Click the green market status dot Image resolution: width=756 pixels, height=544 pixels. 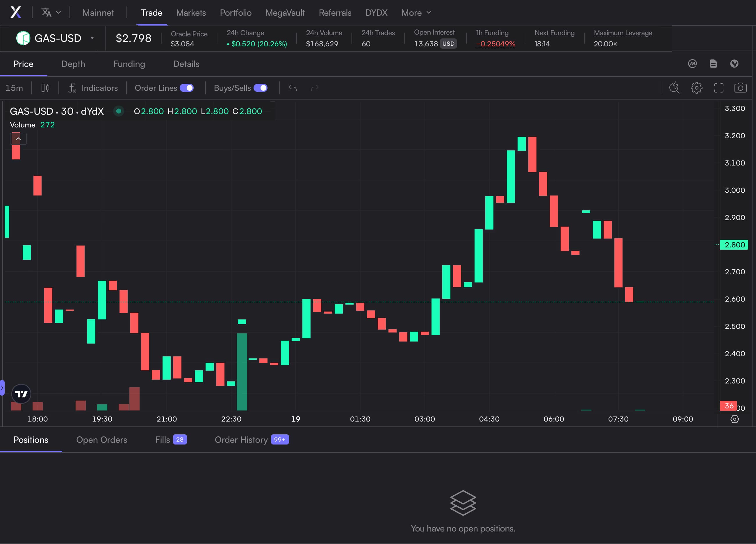point(119,111)
